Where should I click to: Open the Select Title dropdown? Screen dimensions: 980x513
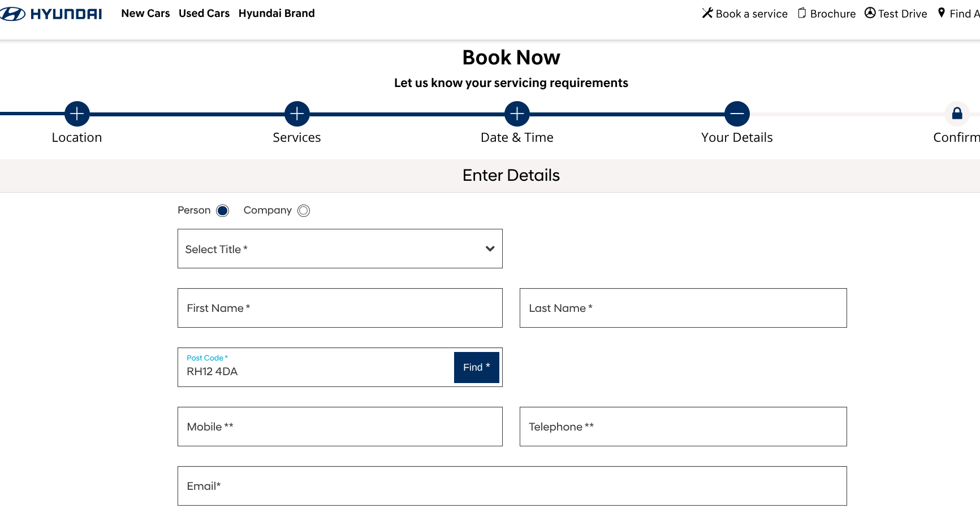pyautogui.click(x=340, y=249)
